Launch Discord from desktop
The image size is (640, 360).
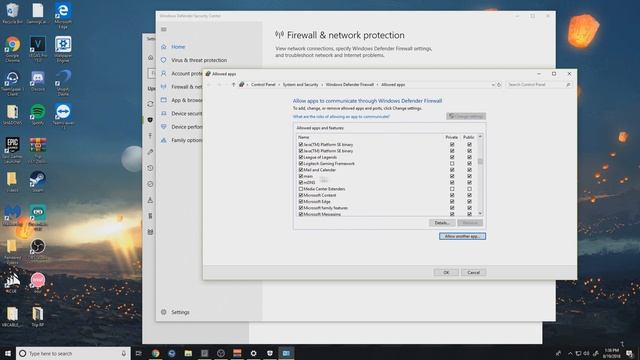[38, 80]
